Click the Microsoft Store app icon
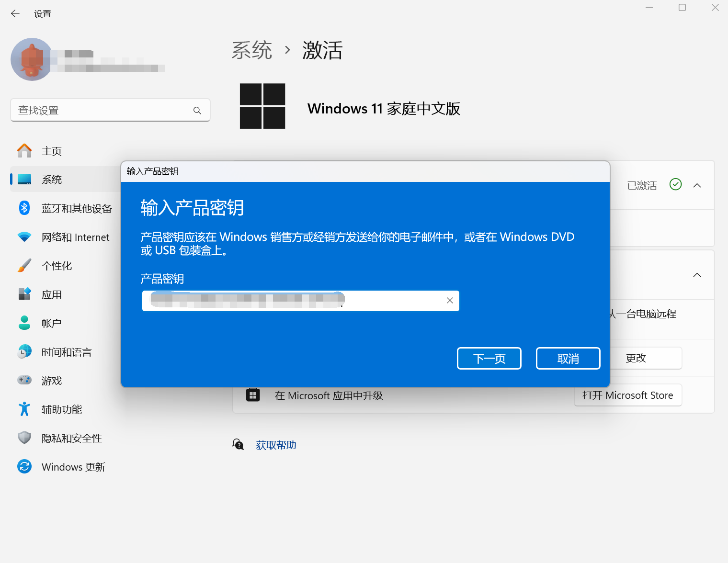Viewport: 728px width, 563px height. click(x=253, y=395)
